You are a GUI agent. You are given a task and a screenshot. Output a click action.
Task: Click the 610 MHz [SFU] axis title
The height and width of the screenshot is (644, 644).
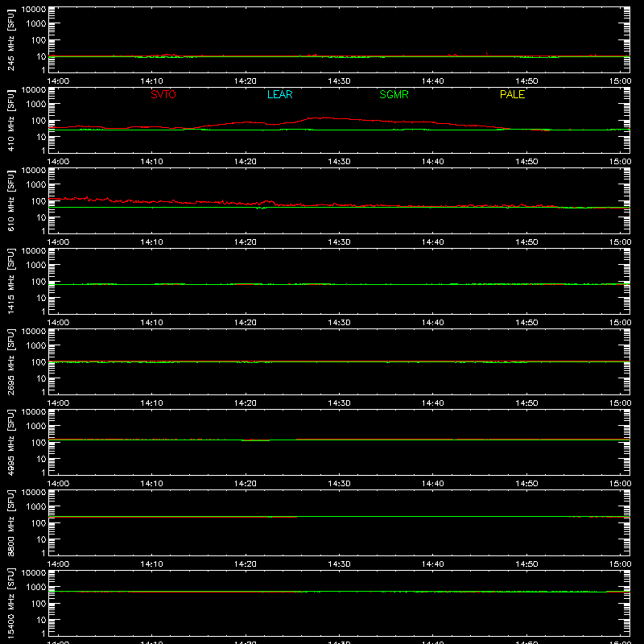[x=10, y=201]
